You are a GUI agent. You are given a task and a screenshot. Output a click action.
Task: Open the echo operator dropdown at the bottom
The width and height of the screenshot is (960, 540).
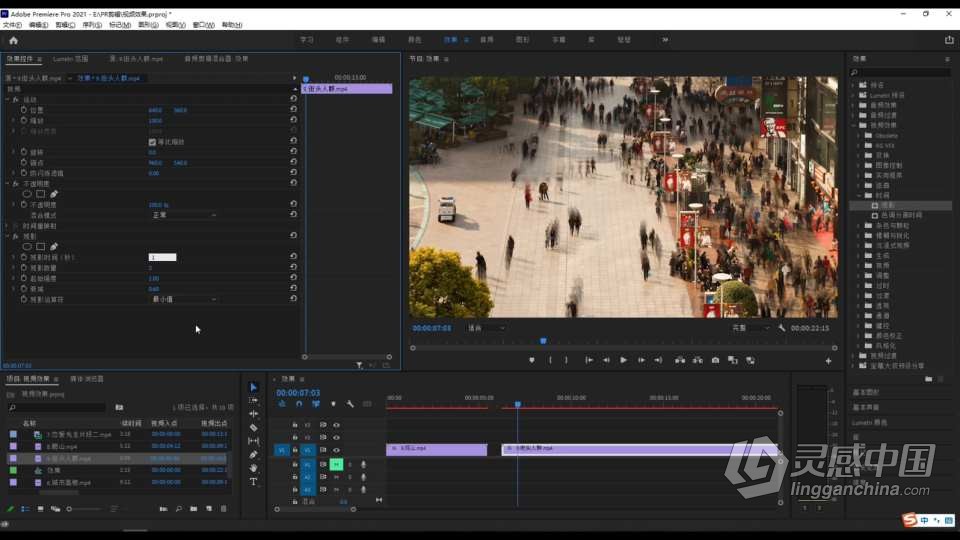[x=184, y=299]
